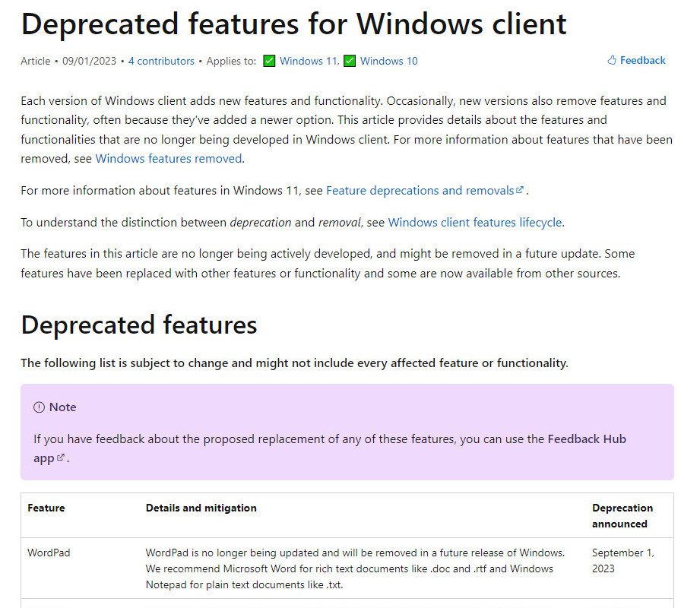This screenshot has height=608, width=700.
Task: Click the Note info circle icon
Action: [x=40, y=407]
